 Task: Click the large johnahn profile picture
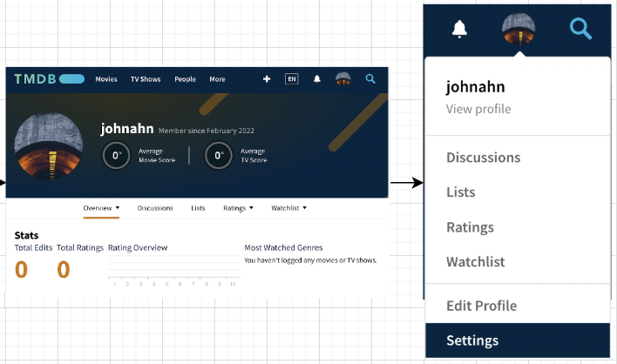pos(49,146)
